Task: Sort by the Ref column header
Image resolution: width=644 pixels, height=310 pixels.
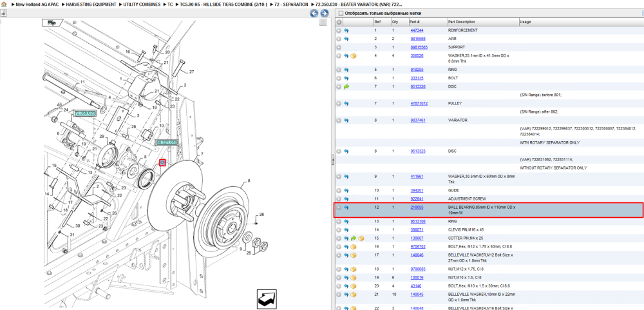Action: [382, 22]
